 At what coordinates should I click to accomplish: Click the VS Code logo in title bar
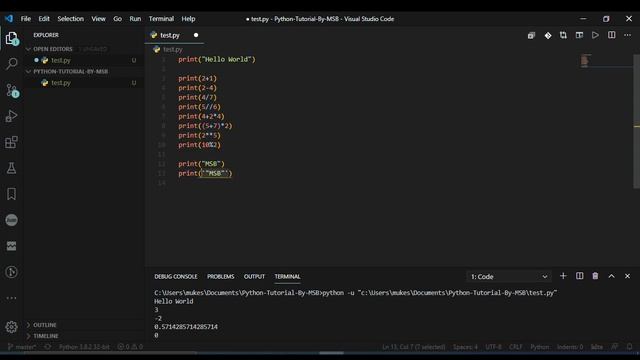(9, 18)
